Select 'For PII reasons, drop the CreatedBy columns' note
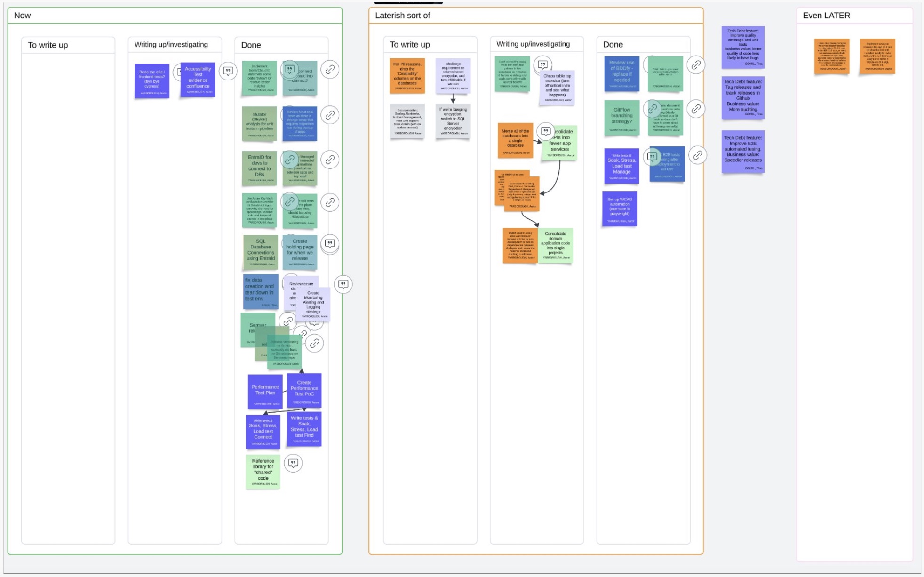Viewport: 924px width, 577px height. pyautogui.click(x=407, y=76)
